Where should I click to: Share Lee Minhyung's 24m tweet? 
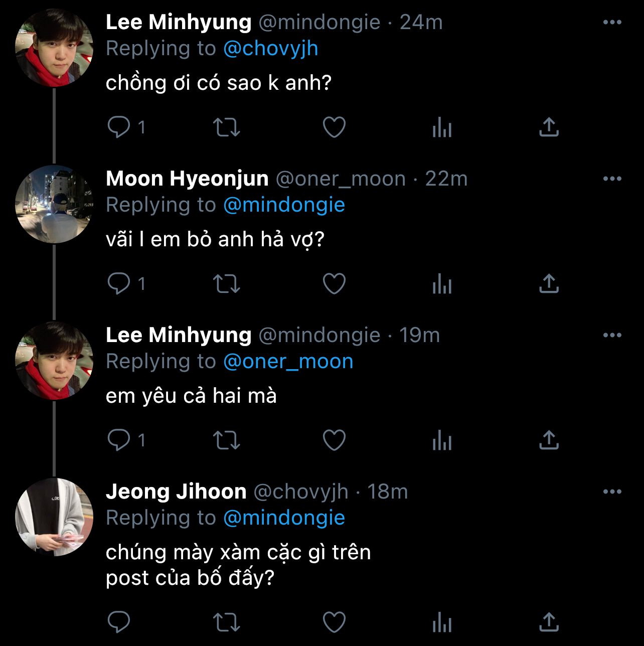coord(549,127)
